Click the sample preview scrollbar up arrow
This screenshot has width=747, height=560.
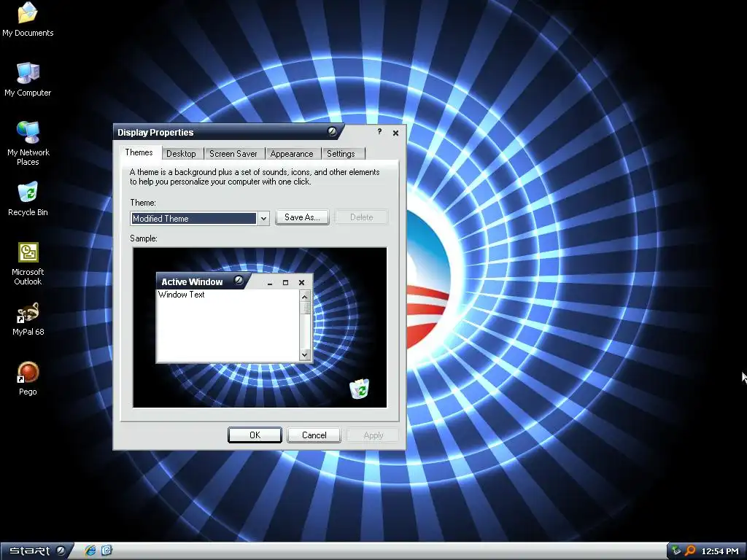click(305, 296)
